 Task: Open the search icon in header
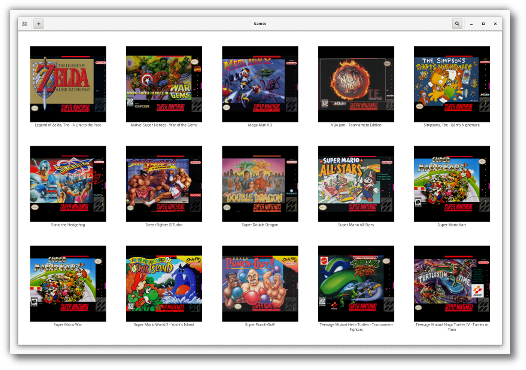(457, 24)
